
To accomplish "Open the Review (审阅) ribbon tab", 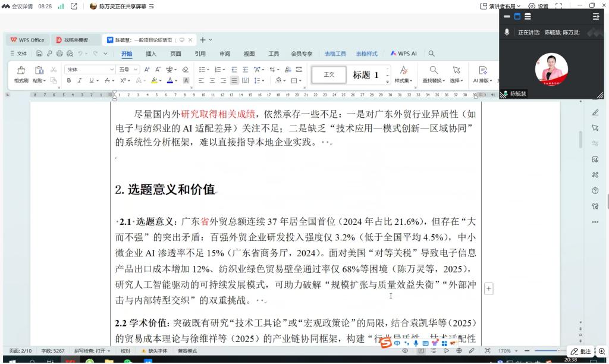I will coord(225,54).
